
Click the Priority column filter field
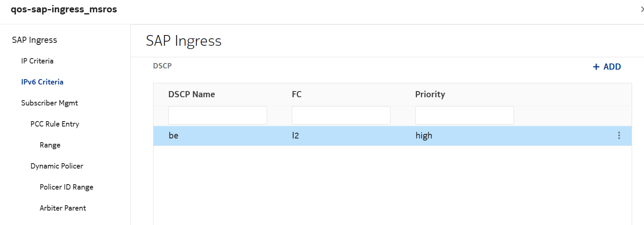[x=465, y=115]
